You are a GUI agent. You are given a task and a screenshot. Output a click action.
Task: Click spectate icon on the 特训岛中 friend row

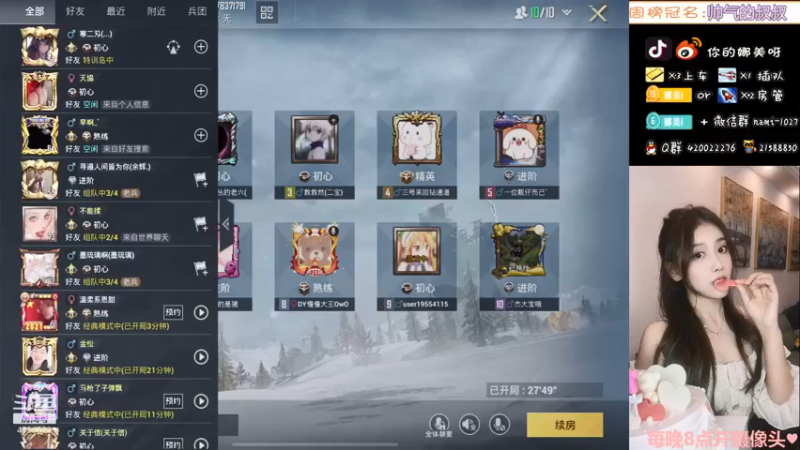pos(173,47)
